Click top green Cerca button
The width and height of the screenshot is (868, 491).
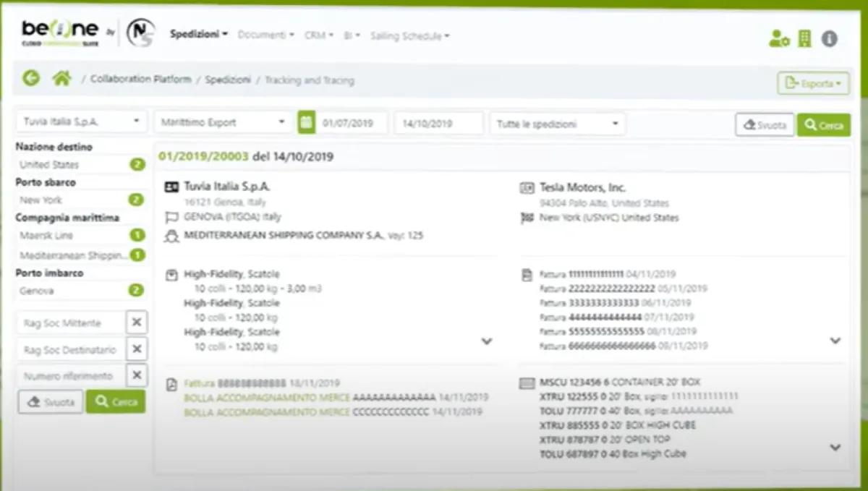pos(824,125)
